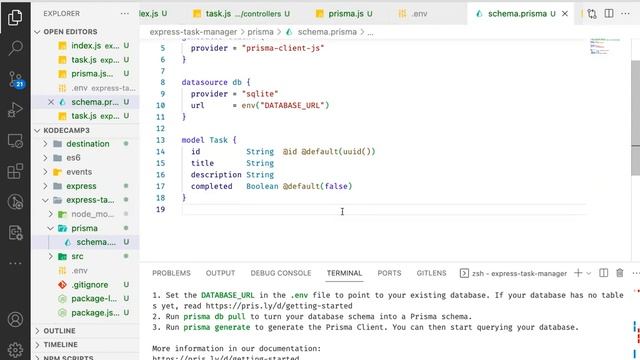Open the Problems panel tab
The height and width of the screenshot is (360, 640).
pos(171,273)
